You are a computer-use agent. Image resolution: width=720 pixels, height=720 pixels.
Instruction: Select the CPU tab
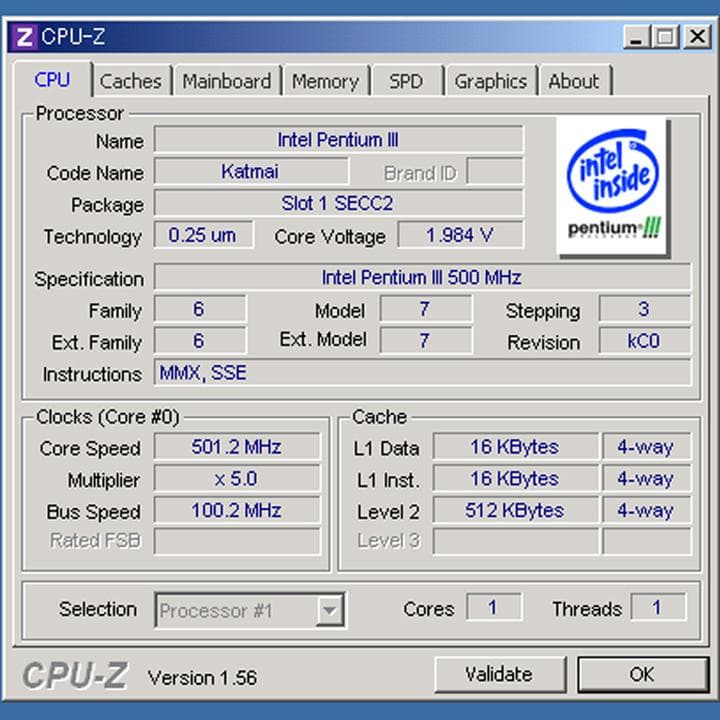click(x=52, y=79)
